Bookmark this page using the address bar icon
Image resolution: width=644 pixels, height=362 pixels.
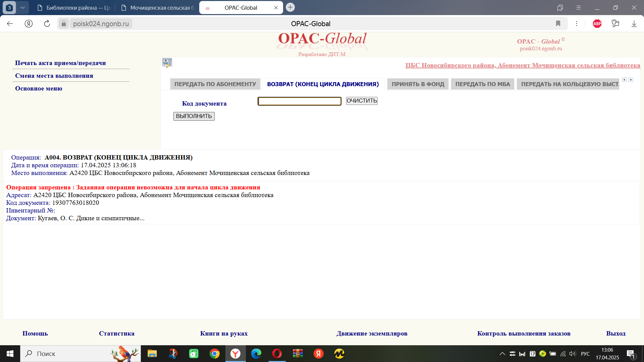558,23
